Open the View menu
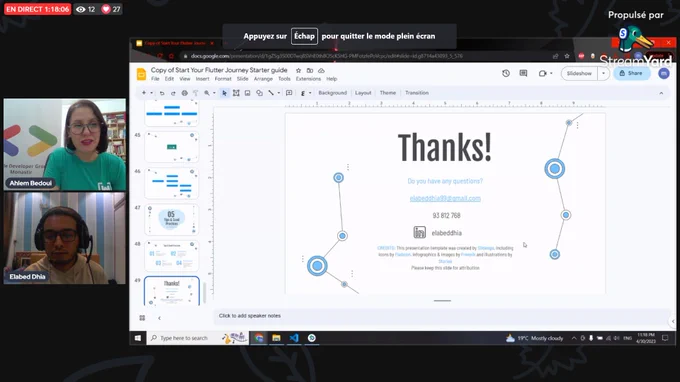This screenshot has width=680, height=382. click(x=185, y=79)
